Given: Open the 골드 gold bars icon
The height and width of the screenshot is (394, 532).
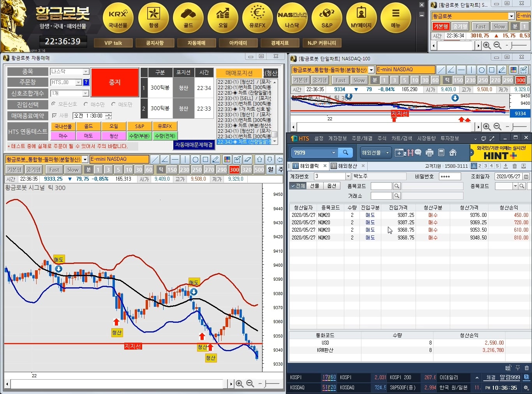Looking at the screenshot, I should pyautogui.click(x=188, y=18).
